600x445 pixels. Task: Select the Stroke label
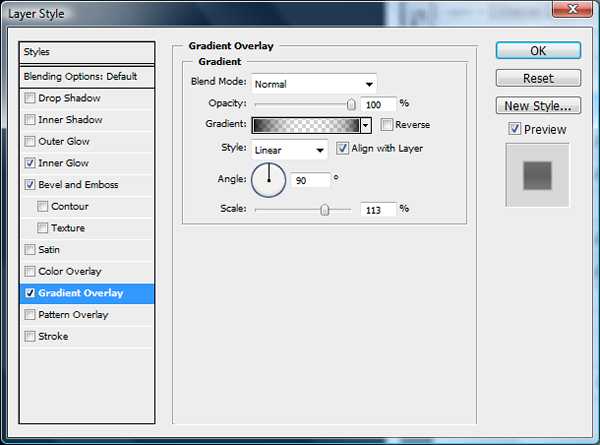[x=53, y=336]
